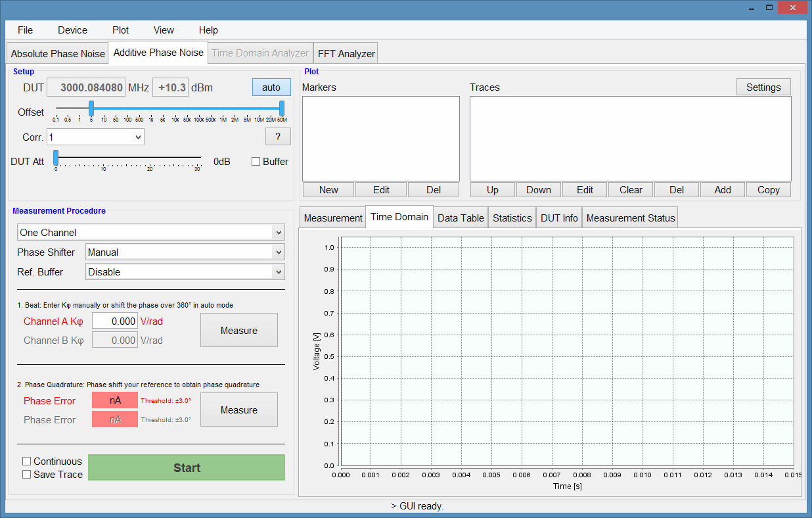
Task: Minimize the application window
Action: [x=752, y=8]
